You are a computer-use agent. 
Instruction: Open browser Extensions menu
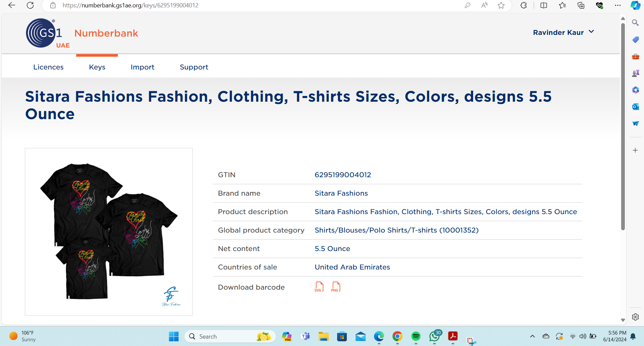click(x=523, y=5)
